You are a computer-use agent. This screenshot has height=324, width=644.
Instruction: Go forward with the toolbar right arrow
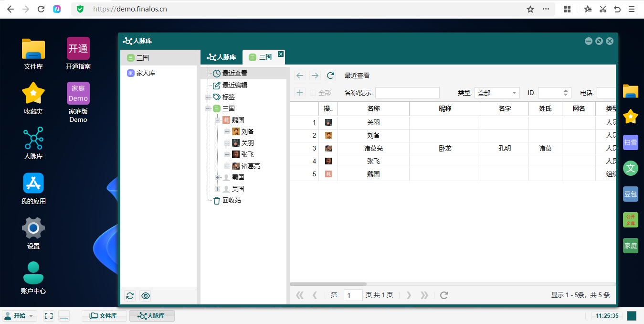[x=315, y=76]
